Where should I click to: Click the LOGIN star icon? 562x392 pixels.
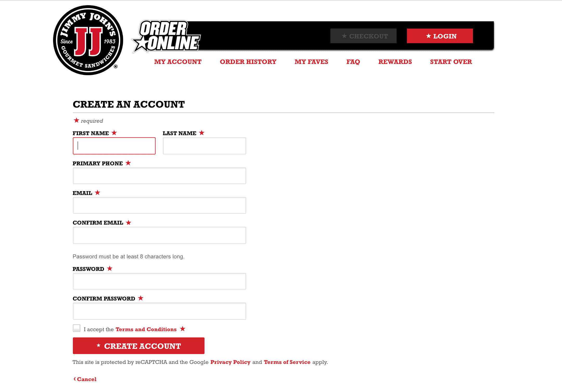coord(428,36)
